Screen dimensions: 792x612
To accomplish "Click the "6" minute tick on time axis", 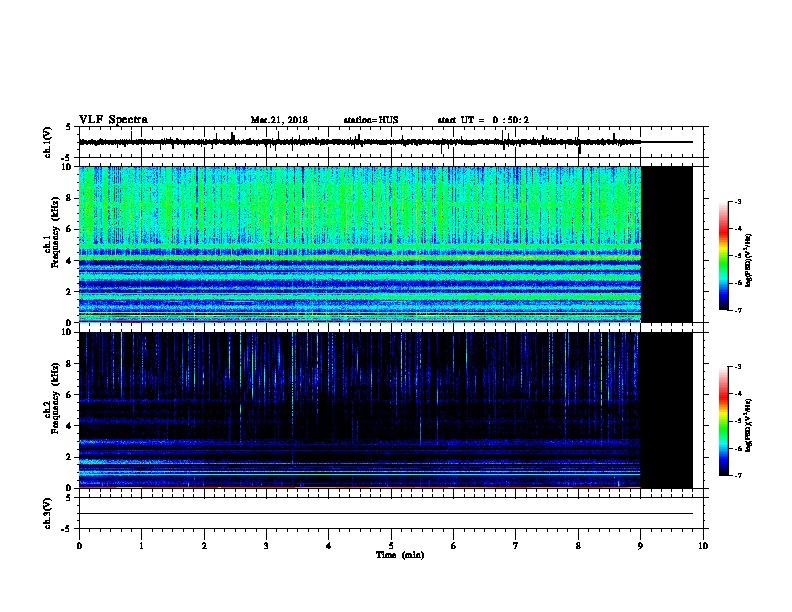I will click(x=453, y=546).
